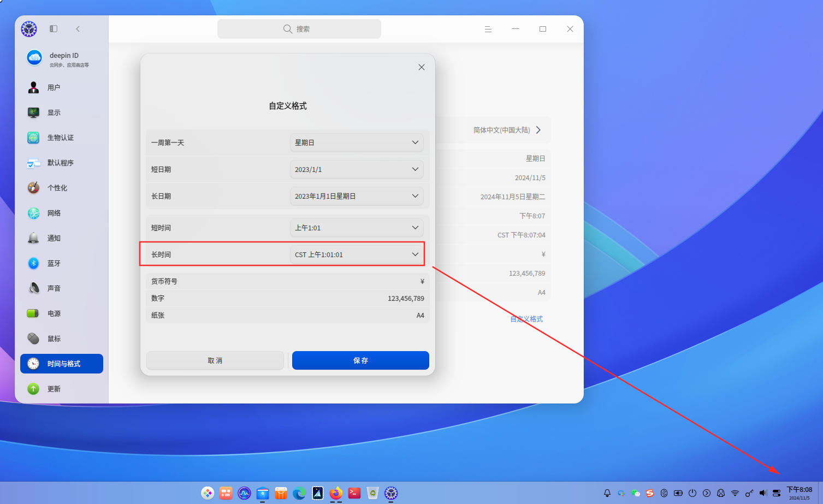The height and width of the screenshot is (504, 823).
Task: Click the volume speaker icon in tray
Action: pyautogui.click(x=763, y=493)
